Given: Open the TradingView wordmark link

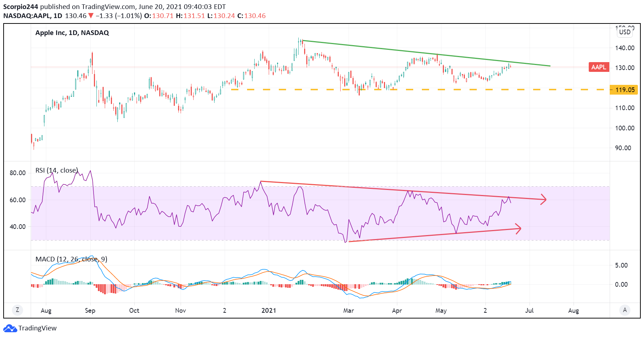Looking at the screenshot, I should [38, 328].
